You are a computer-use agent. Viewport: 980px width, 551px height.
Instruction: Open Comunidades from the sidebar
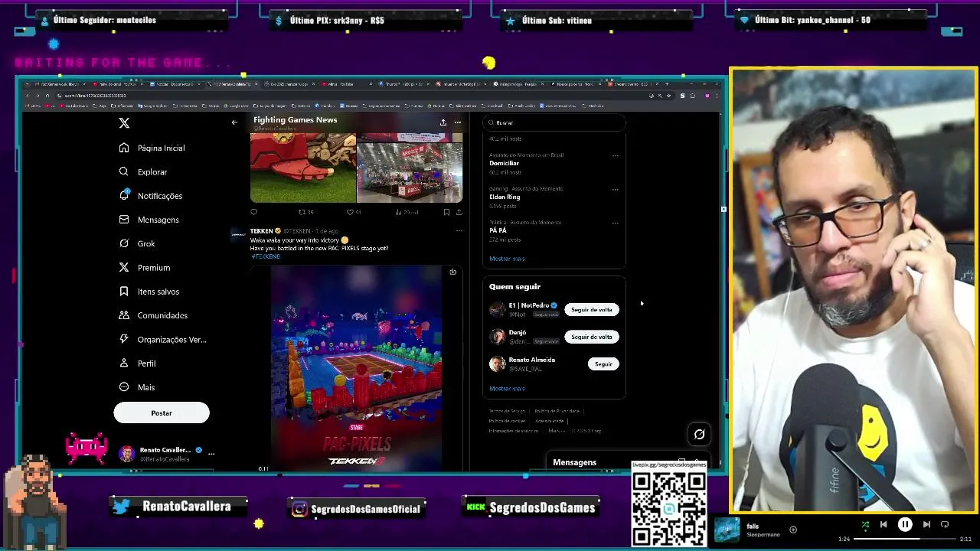[x=153, y=315]
